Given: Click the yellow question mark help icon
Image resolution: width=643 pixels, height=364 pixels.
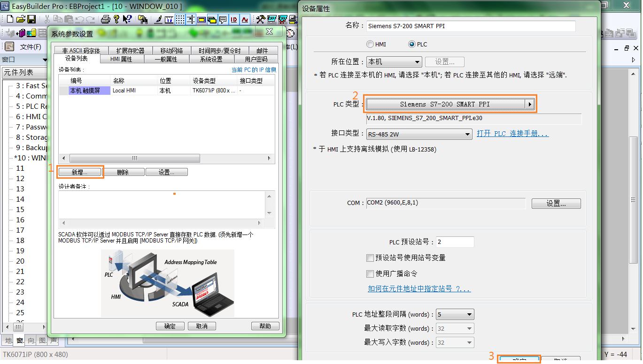Looking at the screenshot, I should click(x=116, y=19).
